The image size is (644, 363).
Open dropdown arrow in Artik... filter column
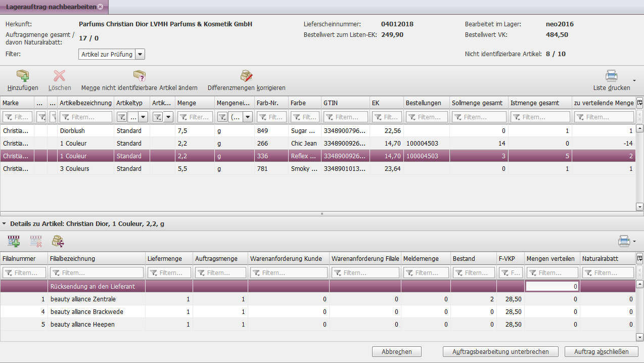[168, 117]
